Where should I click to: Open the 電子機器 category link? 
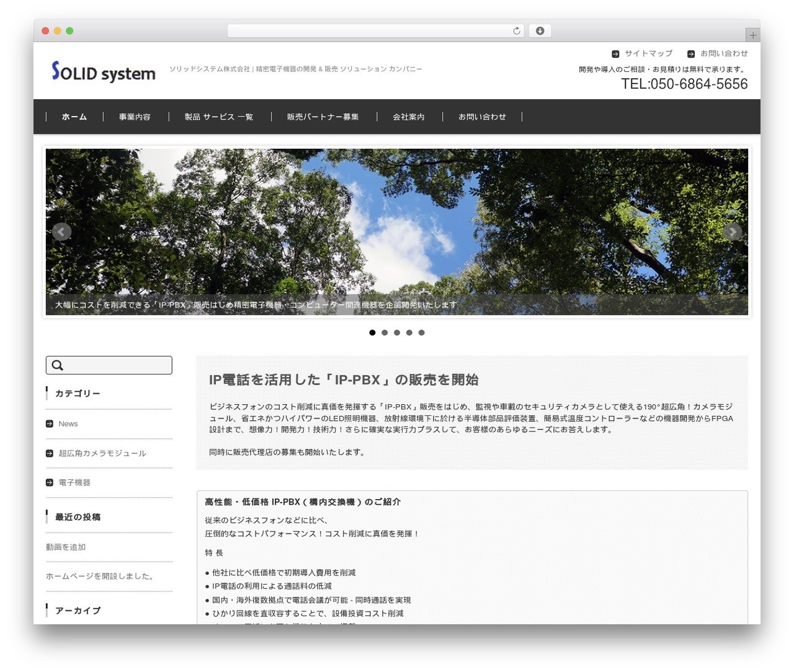tap(74, 482)
